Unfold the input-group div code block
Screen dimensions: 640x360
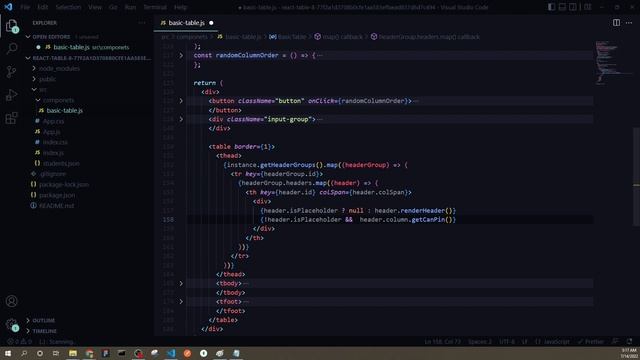(181, 119)
